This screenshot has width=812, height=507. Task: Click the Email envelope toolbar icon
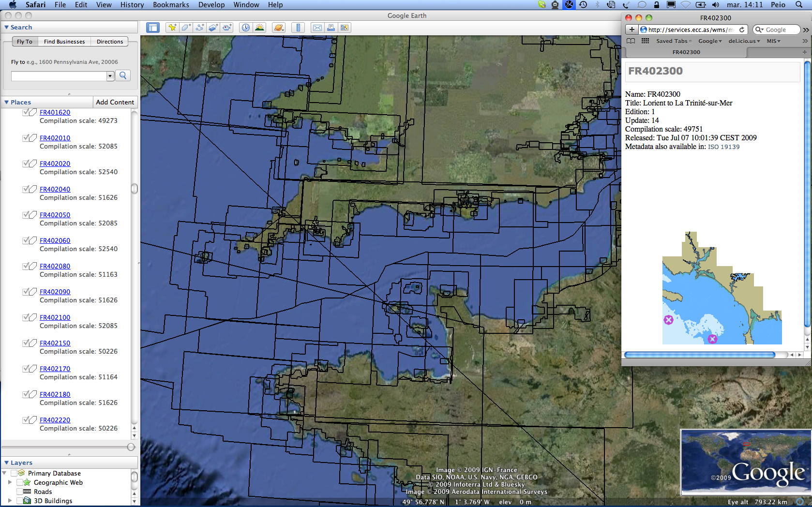(x=317, y=28)
